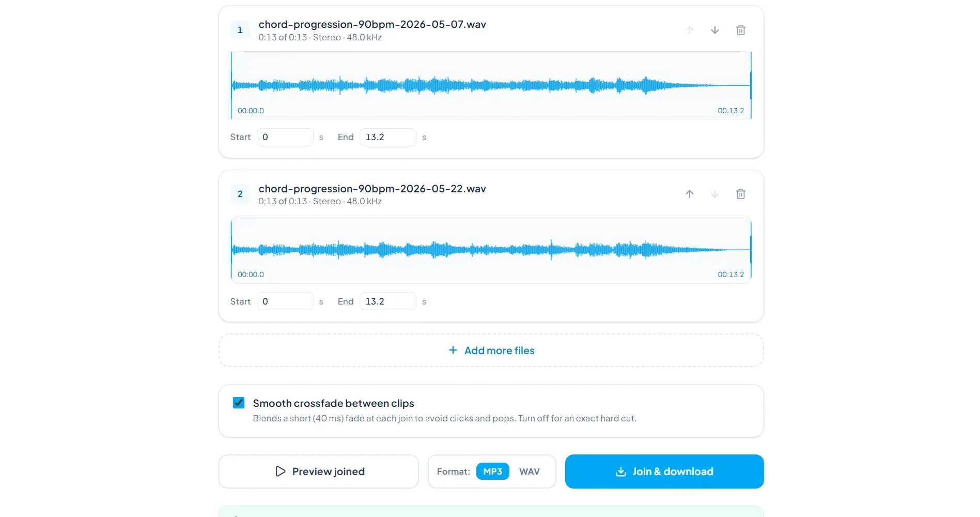This screenshot has width=980, height=517.
Task: Click waveform of clip 2
Action: point(491,250)
